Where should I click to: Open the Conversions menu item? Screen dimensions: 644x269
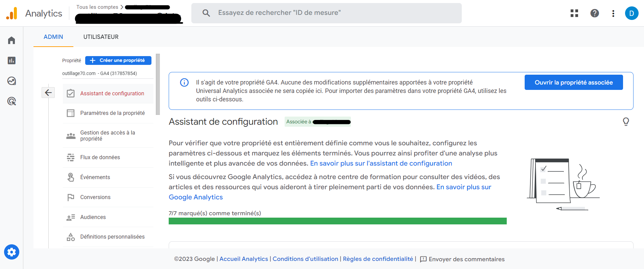point(108,197)
